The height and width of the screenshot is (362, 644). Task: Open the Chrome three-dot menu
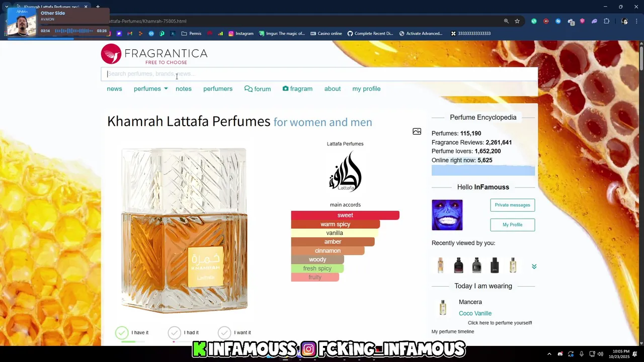637,21
